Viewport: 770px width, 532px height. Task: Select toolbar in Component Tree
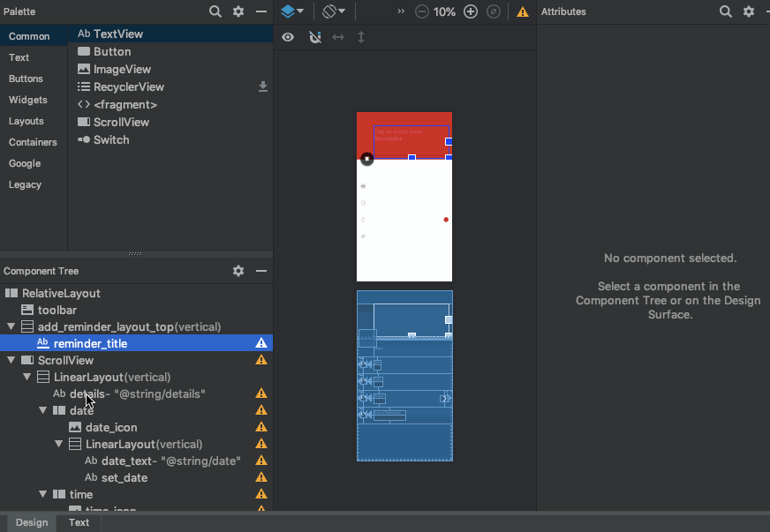click(136, 311)
